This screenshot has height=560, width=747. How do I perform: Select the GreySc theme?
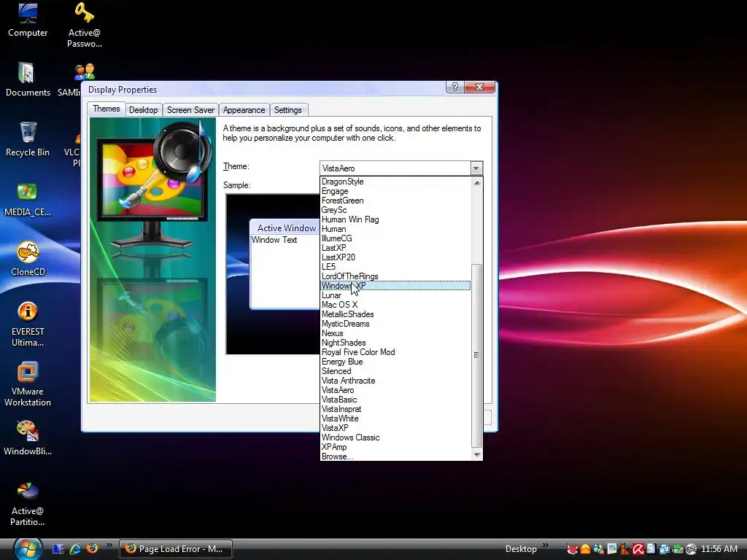[x=395, y=210]
